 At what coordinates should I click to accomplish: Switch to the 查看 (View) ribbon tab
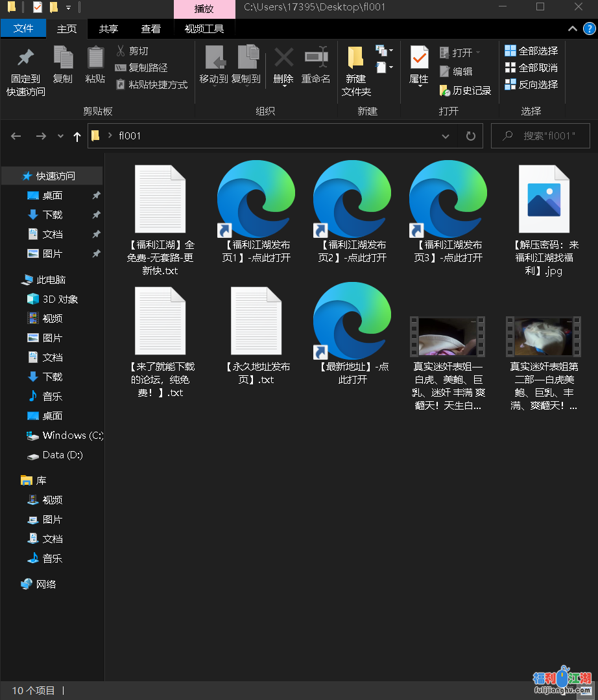pos(151,29)
